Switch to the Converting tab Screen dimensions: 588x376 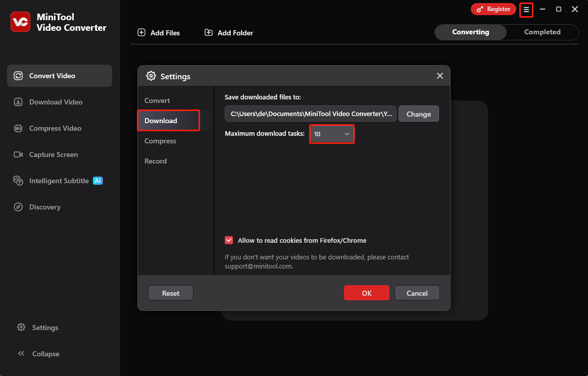[471, 32]
